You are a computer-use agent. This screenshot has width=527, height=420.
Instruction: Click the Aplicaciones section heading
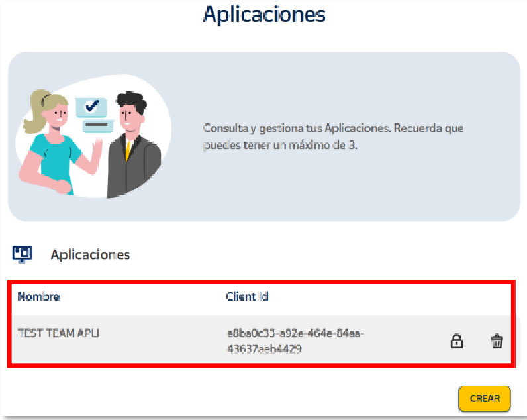coord(91,254)
